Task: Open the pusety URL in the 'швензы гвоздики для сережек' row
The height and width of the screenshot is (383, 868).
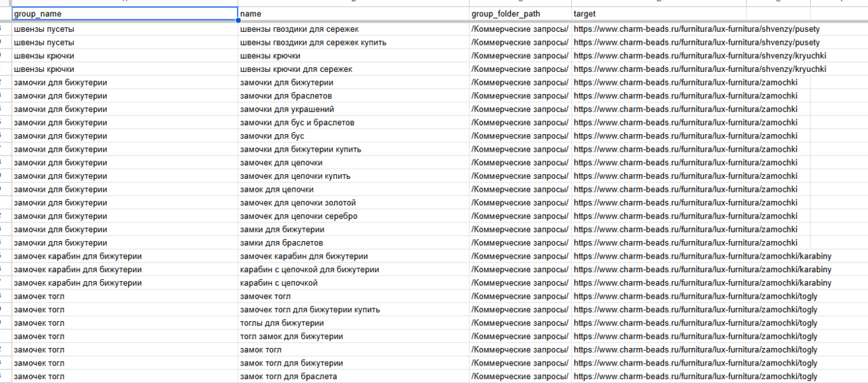Action: coord(696,29)
